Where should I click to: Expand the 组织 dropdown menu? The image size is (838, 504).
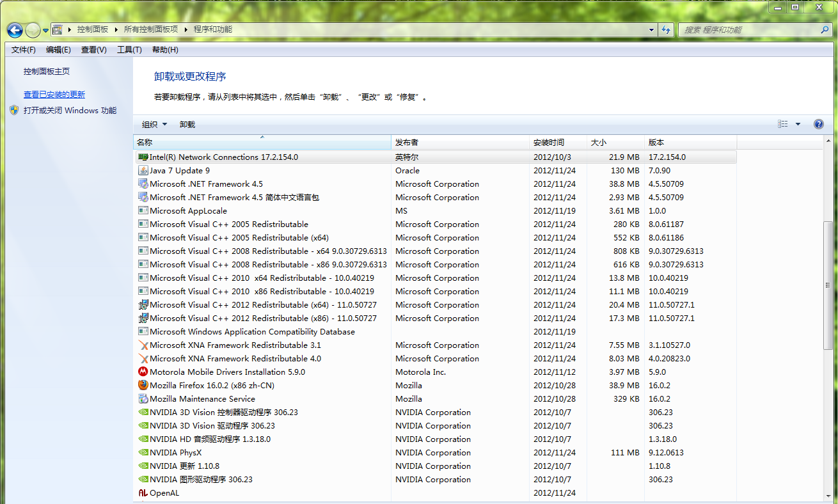coord(154,125)
